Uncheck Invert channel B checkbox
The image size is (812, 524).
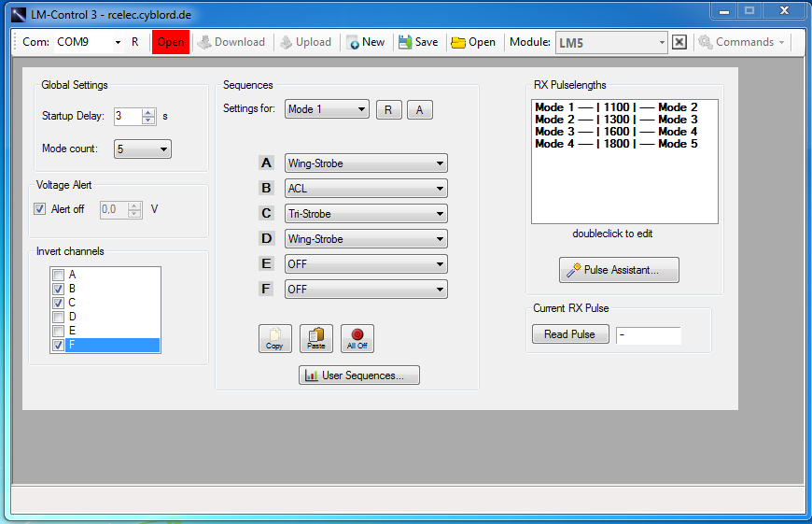[x=59, y=289]
